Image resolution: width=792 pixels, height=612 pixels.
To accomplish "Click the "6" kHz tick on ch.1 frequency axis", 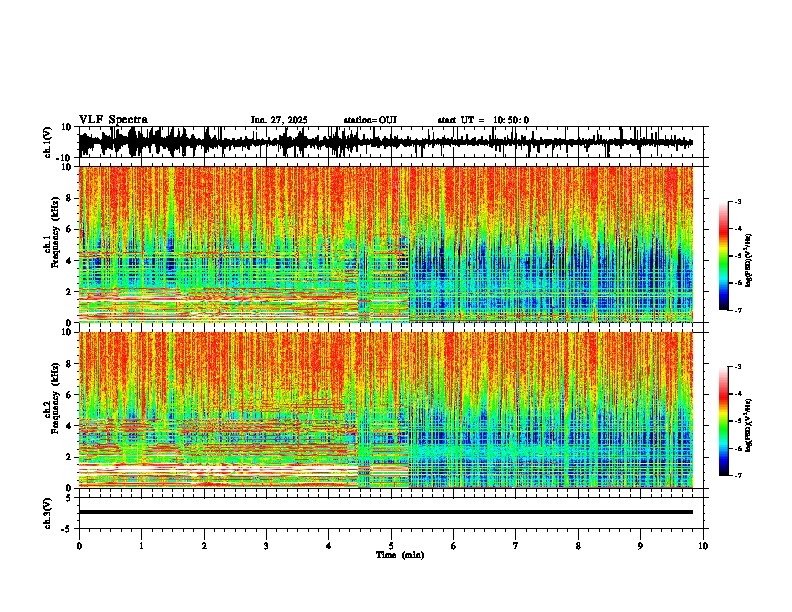I will pos(69,229).
